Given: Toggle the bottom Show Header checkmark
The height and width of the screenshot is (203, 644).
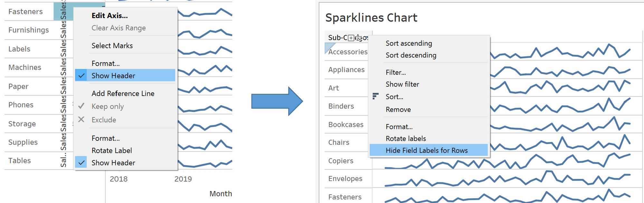Looking at the screenshot, I should click(x=82, y=163).
